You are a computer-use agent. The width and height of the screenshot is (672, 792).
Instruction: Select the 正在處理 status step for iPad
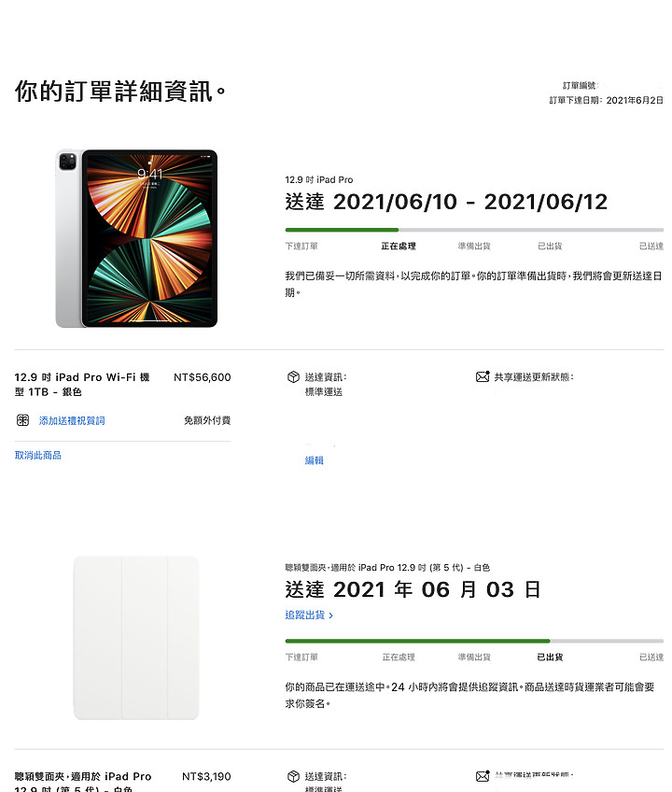coord(399,246)
